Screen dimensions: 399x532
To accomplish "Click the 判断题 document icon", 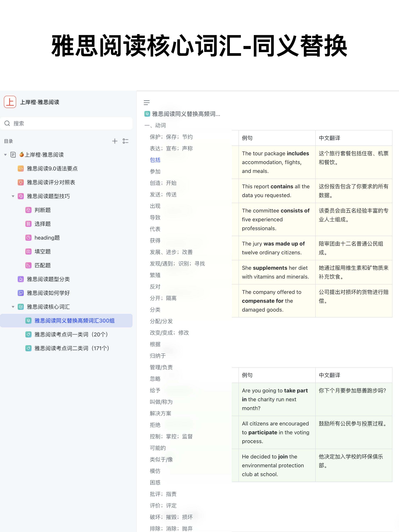I will coord(28,210).
